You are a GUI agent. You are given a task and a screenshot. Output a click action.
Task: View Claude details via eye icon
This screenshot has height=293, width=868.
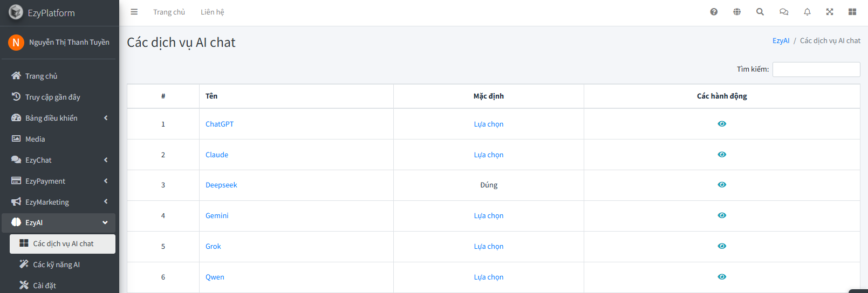tap(722, 155)
